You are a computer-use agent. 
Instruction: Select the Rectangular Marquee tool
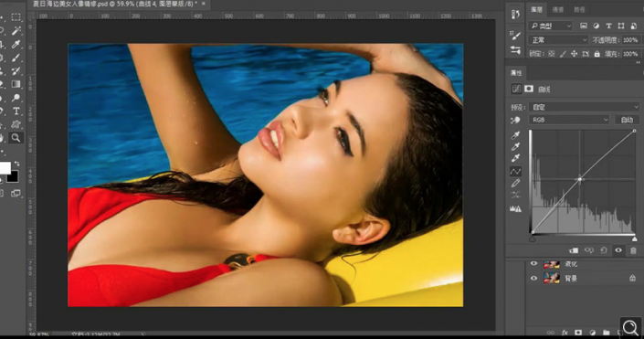point(16,17)
